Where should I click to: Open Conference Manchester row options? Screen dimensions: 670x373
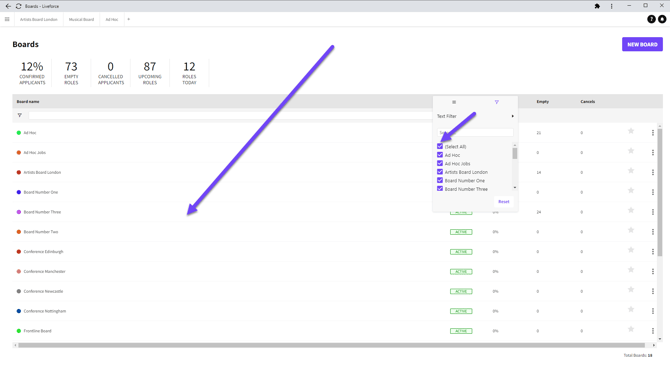tap(653, 272)
